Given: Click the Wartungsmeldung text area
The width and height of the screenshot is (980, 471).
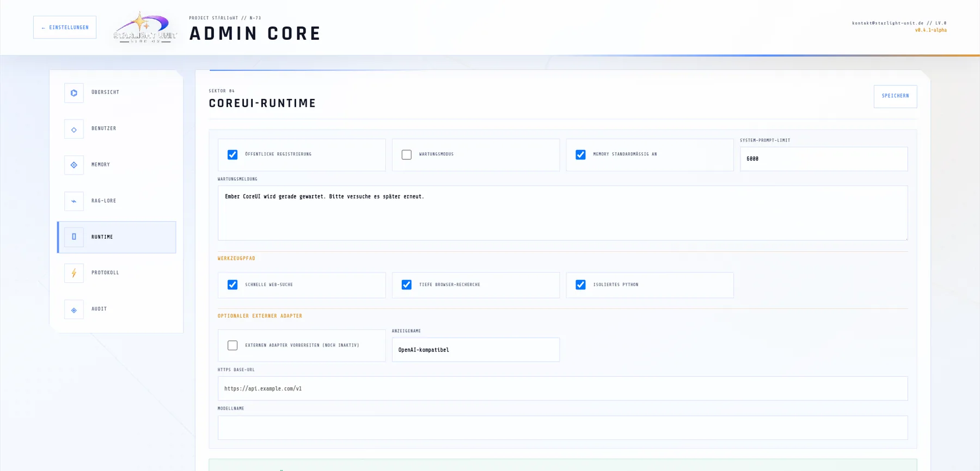Looking at the screenshot, I should [562, 213].
